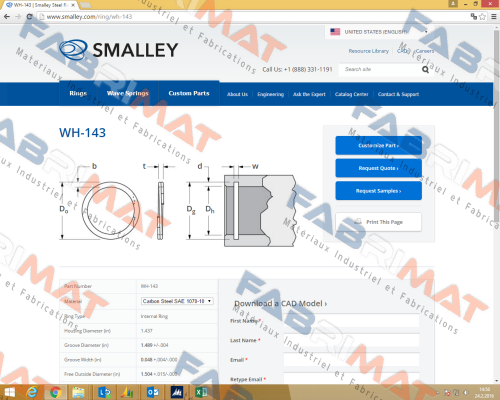This screenshot has width=500, height=400.
Task: Open Excel from the taskbar
Action: pos(201,392)
